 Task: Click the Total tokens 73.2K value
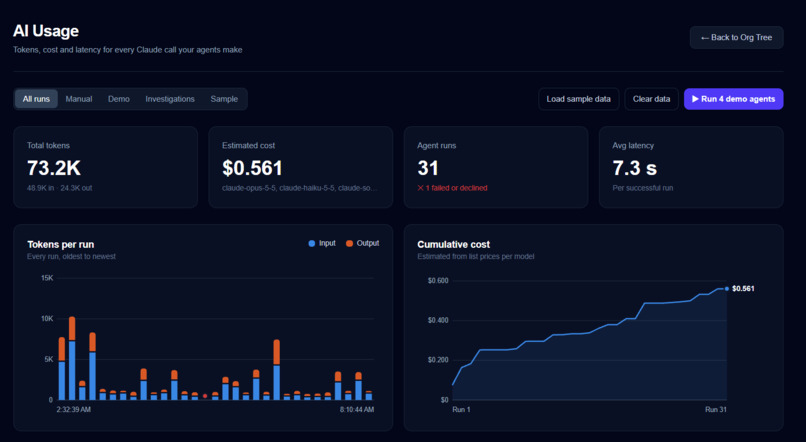53,168
